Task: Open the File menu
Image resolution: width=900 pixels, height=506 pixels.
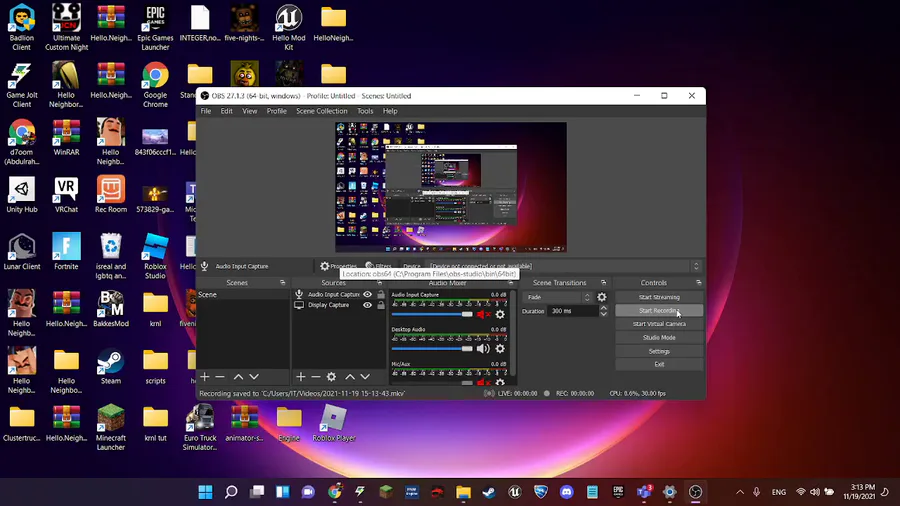Action: 205,111
